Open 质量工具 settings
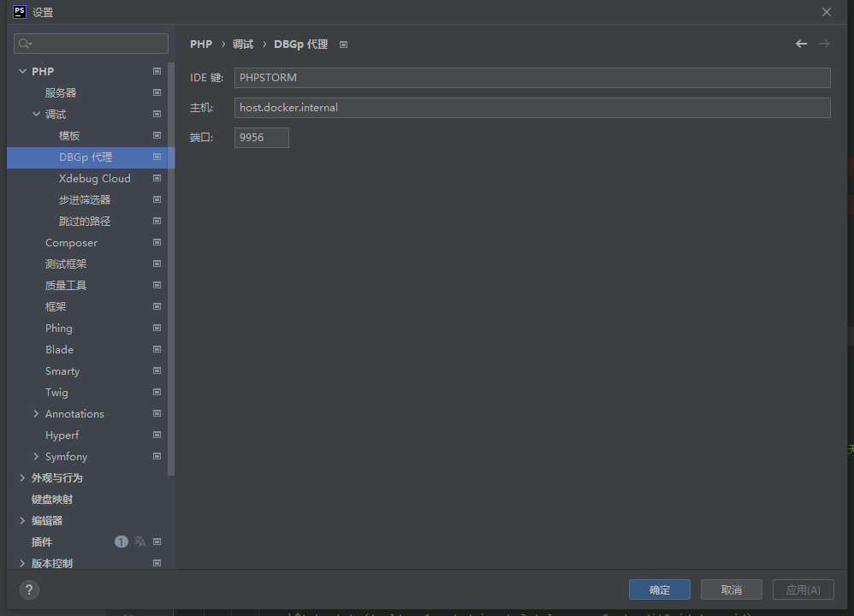The image size is (854, 616). point(66,286)
